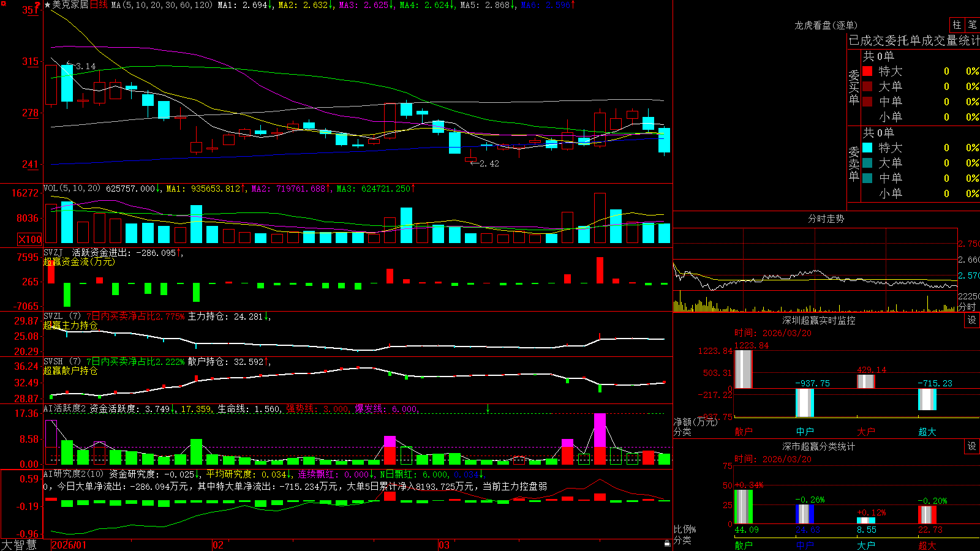Click the 深圳超赢实时监控 panel title
Screen dimensions: 980x551
[819, 320]
